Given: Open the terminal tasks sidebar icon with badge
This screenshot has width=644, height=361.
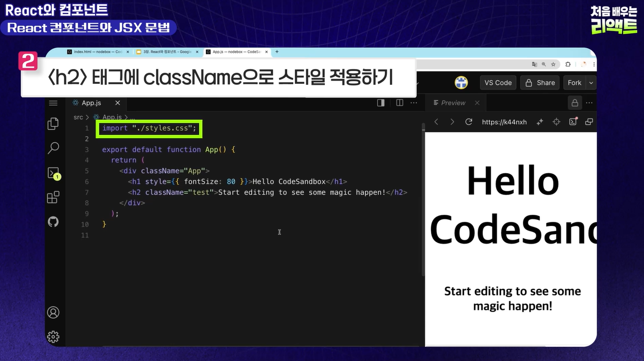Looking at the screenshot, I should coord(54,173).
